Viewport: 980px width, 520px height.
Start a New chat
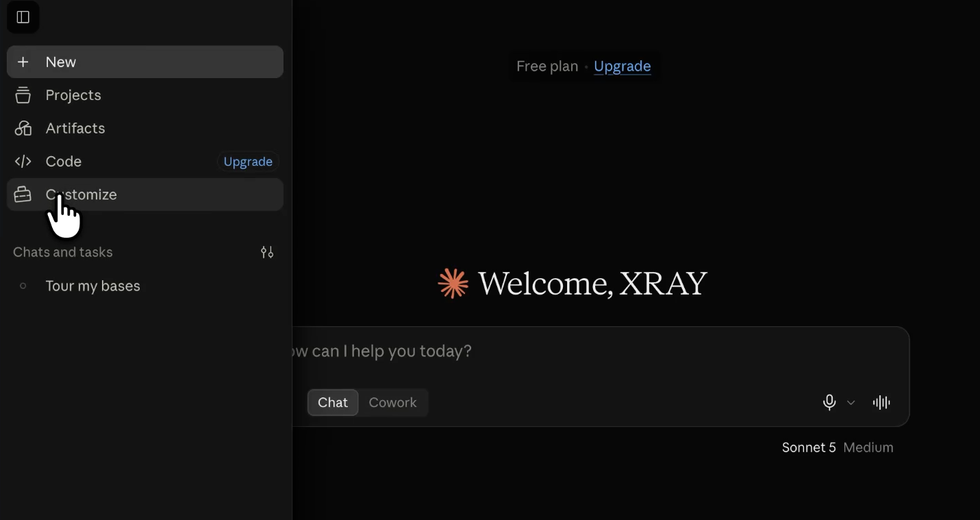click(x=145, y=62)
